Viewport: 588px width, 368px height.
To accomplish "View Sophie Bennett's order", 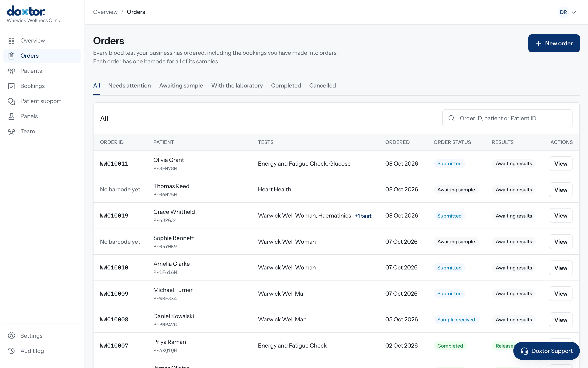I will coord(561,242).
